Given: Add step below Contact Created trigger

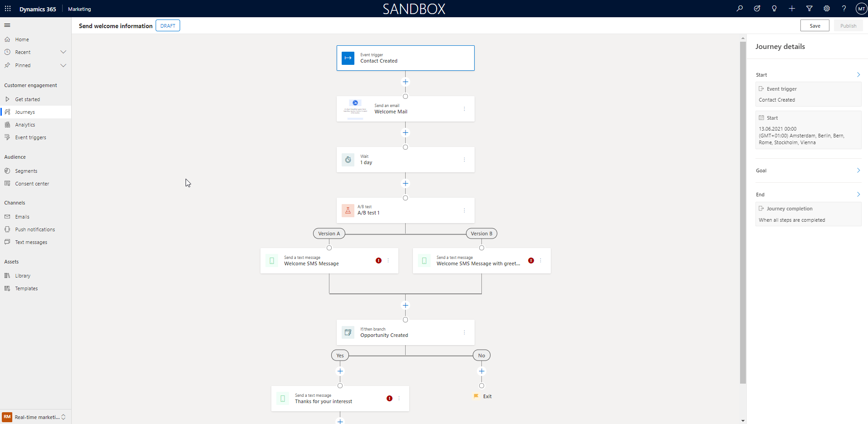Looking at the screenshot, I should coord(405,82).
